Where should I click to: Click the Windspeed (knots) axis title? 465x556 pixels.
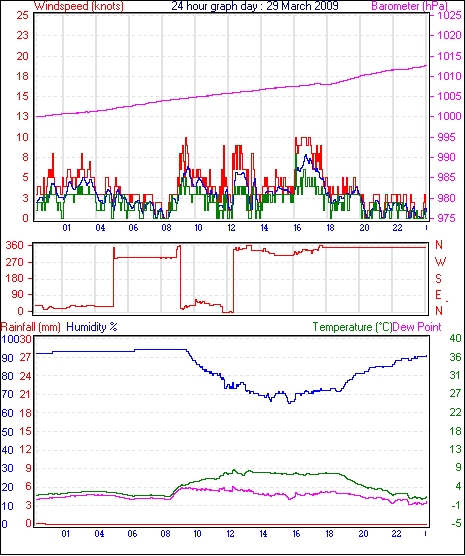click(78, 6)
